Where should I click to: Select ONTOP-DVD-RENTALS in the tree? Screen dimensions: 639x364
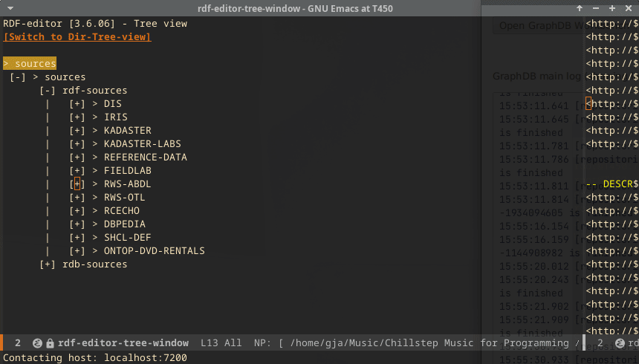point(154,251)
